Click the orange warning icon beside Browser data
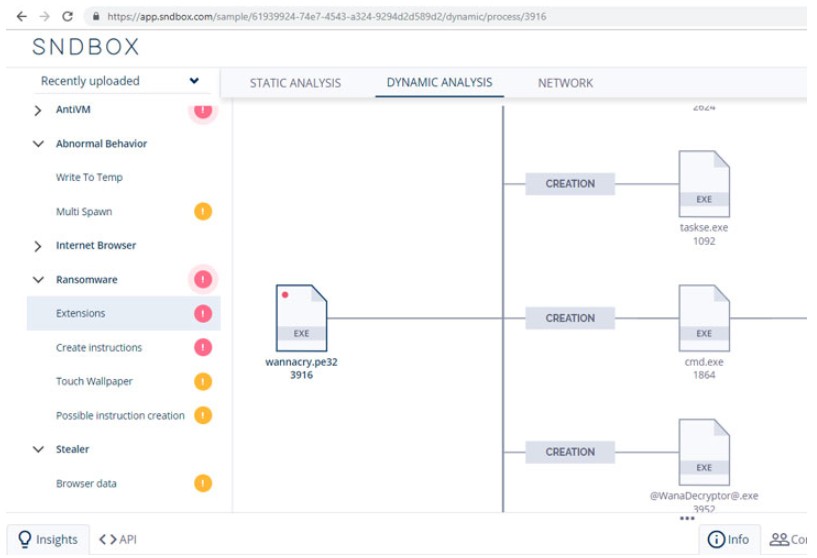The image size is (817, 558). [203, 483]
